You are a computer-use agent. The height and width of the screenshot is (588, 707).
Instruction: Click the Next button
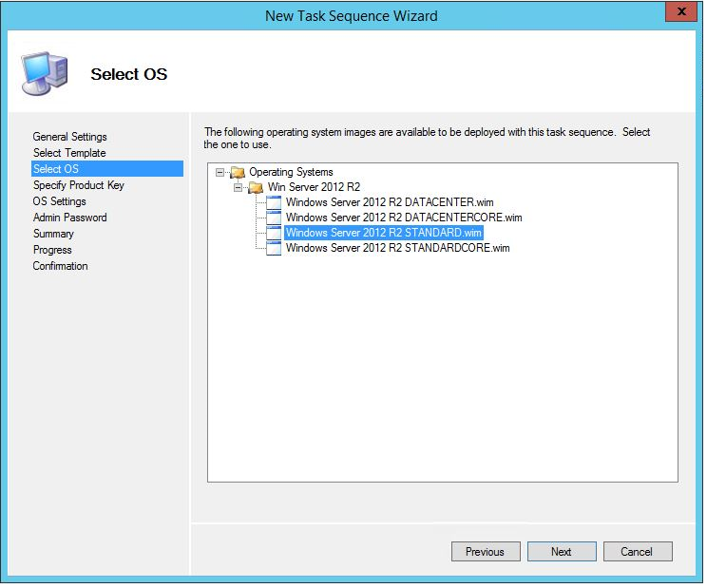563,552
